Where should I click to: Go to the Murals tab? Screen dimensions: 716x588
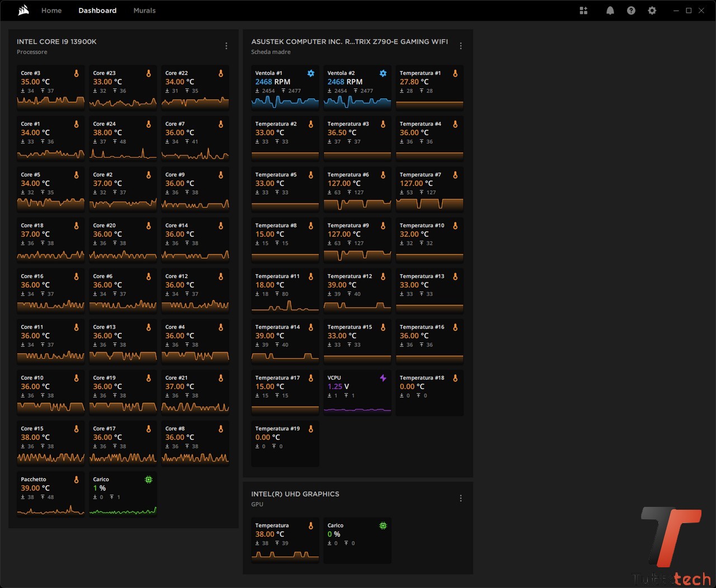point(144,11)
